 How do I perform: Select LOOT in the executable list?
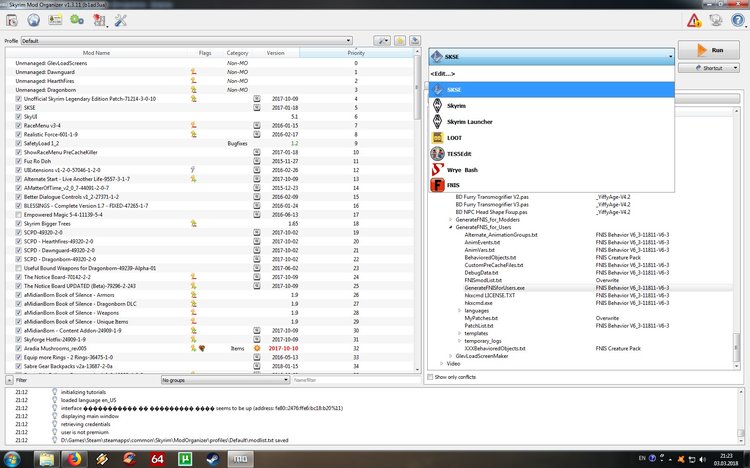tap(551, 138)
